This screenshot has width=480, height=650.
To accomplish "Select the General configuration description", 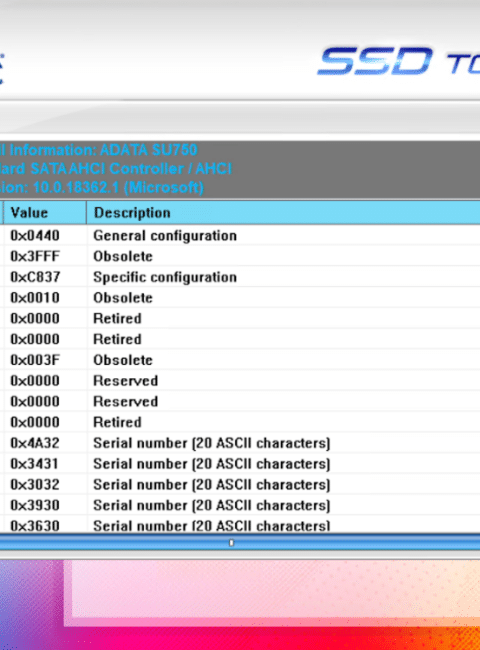I will 165,235.
